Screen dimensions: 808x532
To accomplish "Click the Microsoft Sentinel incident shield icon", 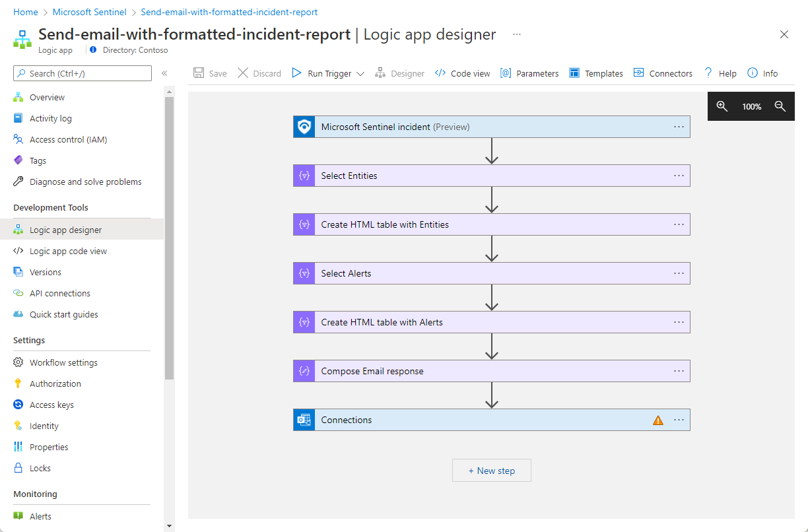I will click(304, 127).
